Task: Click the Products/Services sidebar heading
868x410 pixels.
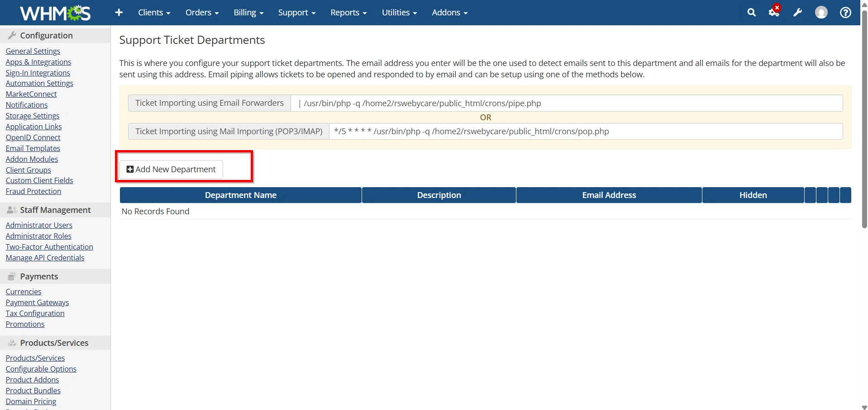Action: coord(54,343)
